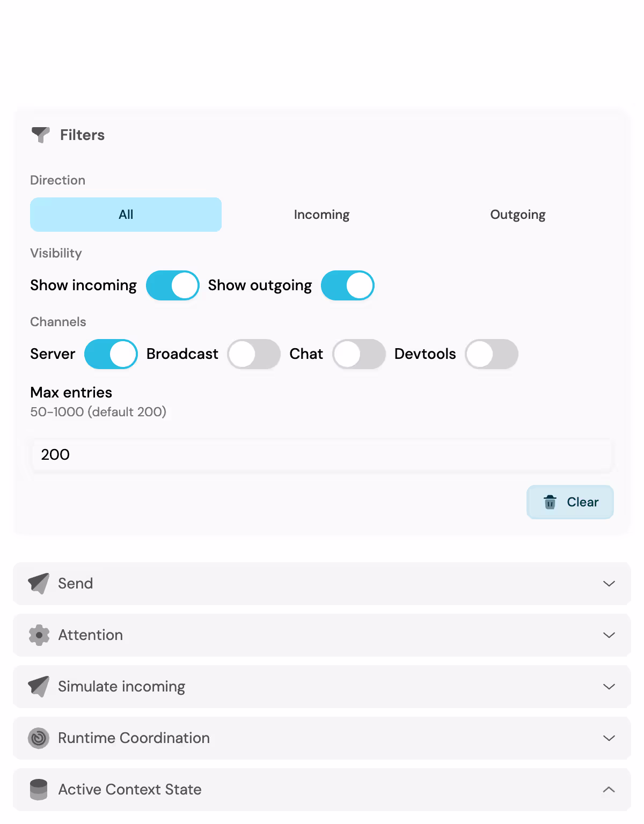Toggle off Show incoming switch
Viewport: 644px width, 824px height.
coord(173,285)
